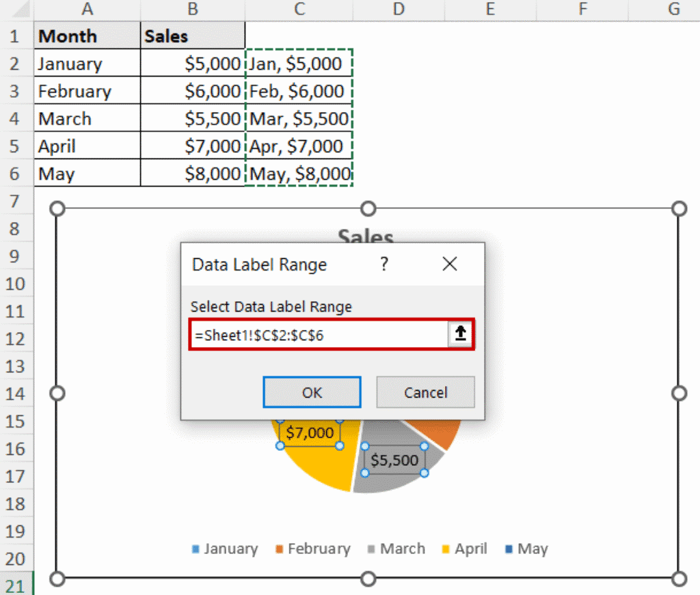Select the chart title Sales
Viewport: 700px width, 595px height.
(x=366, y=237)
